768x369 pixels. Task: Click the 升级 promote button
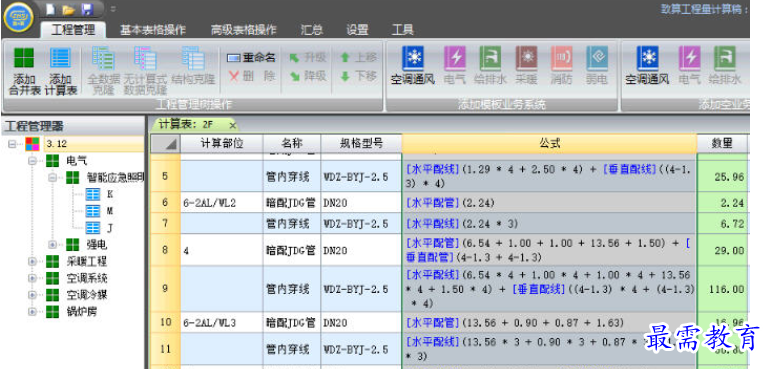308,58
